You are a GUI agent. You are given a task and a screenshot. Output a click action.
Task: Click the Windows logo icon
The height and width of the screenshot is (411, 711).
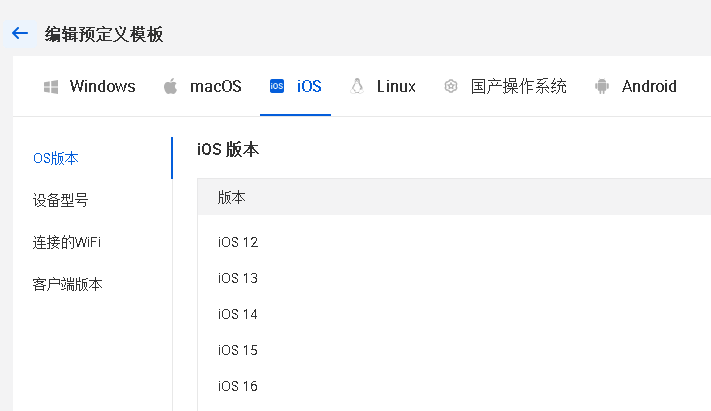[x=51, y=87]
